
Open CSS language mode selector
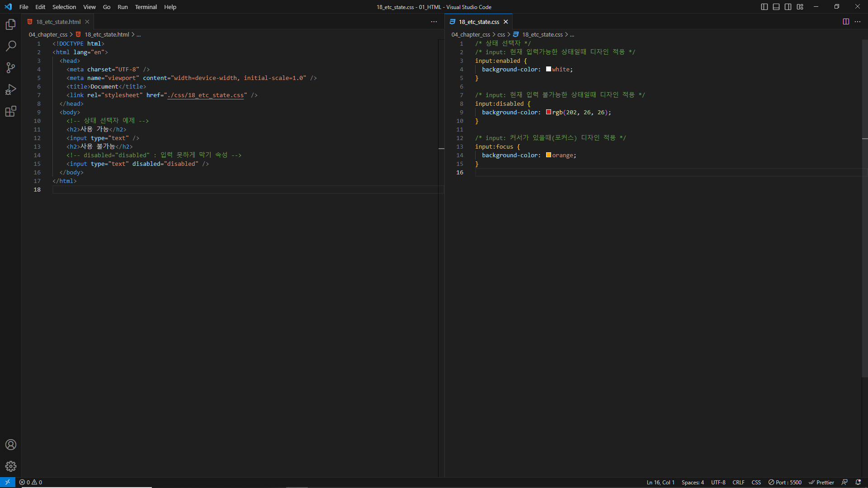click(x=756, y=482)
